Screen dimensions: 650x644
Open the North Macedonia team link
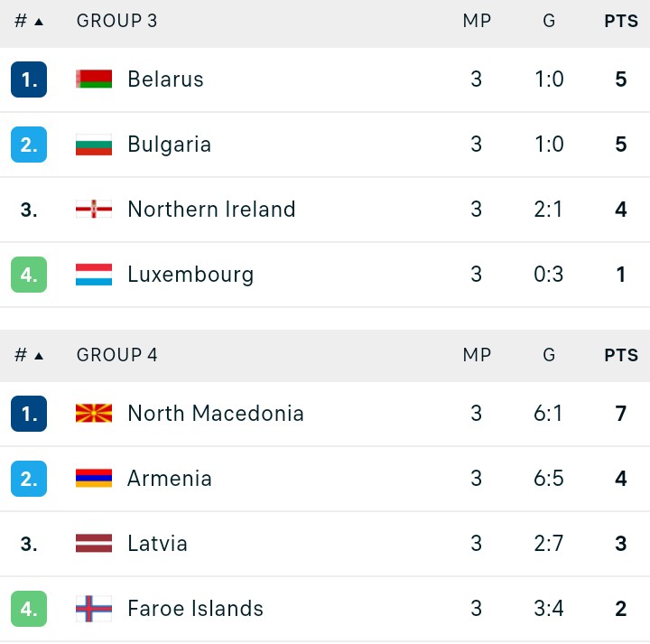[216, 414]
